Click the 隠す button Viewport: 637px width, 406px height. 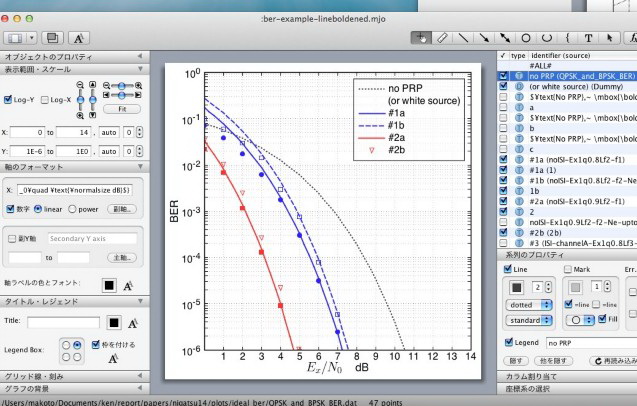[x=516, y=361]
